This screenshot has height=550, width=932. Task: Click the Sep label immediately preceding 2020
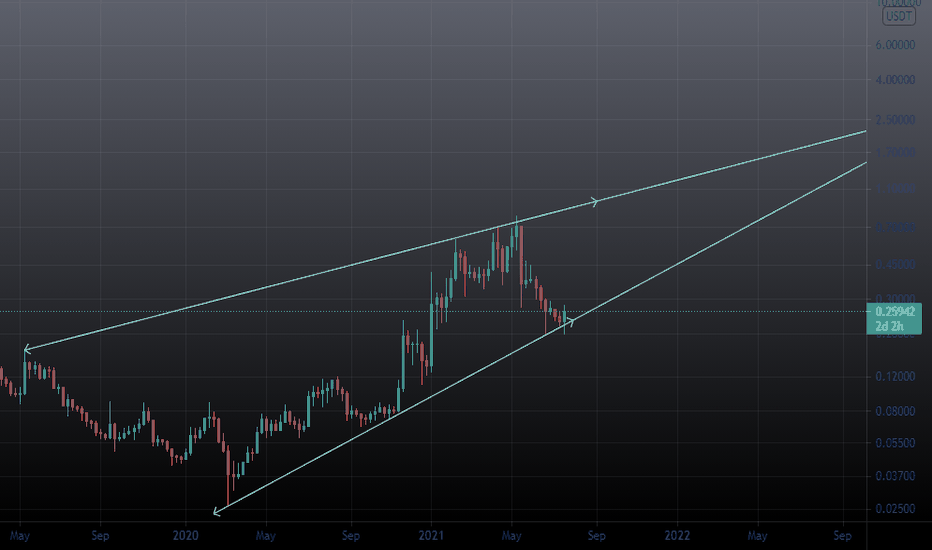point(100,536)
